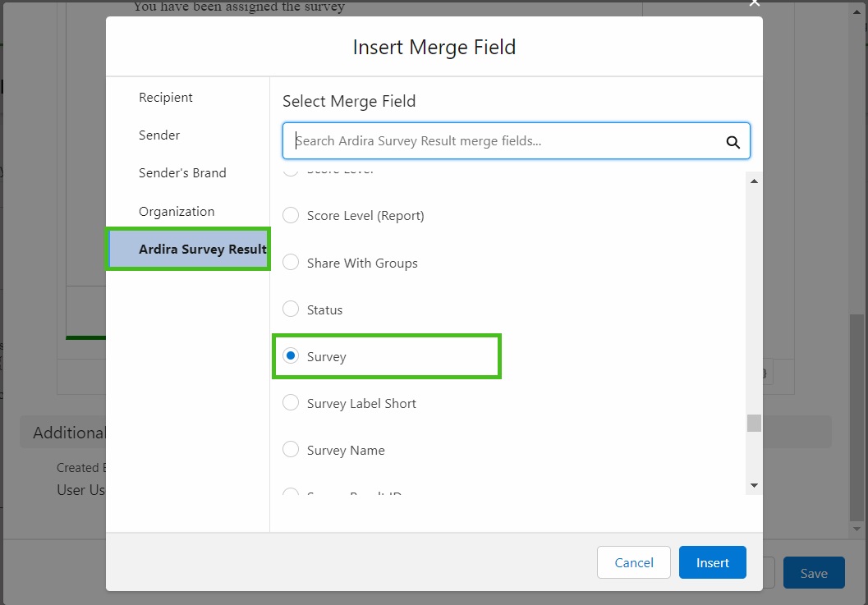Open the Recipient merge field category

pos(166,98)
